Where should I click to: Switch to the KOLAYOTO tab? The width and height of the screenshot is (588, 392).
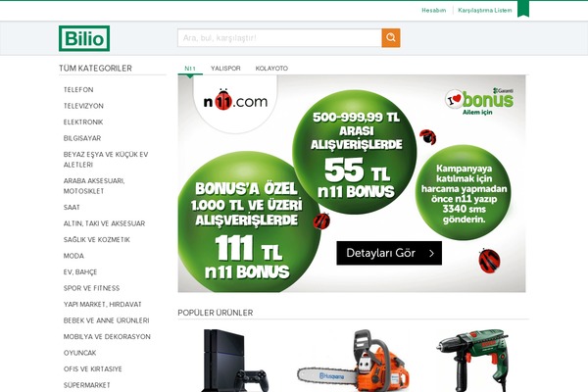[x=271, y=69]
